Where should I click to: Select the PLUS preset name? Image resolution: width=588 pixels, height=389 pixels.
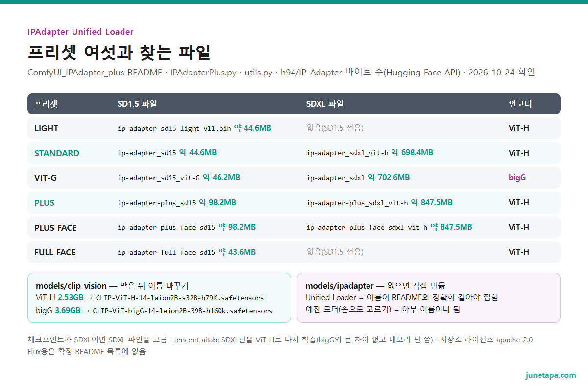click(x=45, y=203)
